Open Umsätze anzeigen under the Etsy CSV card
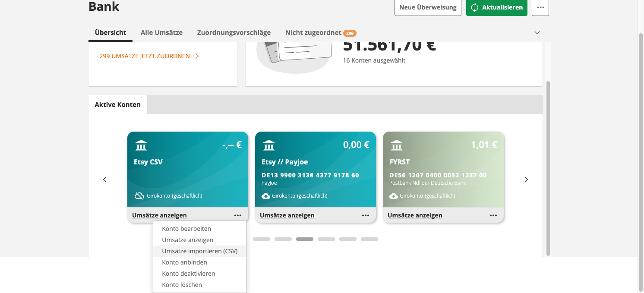The height and width of the screenshot is (293, 644). tap(159, 215)
